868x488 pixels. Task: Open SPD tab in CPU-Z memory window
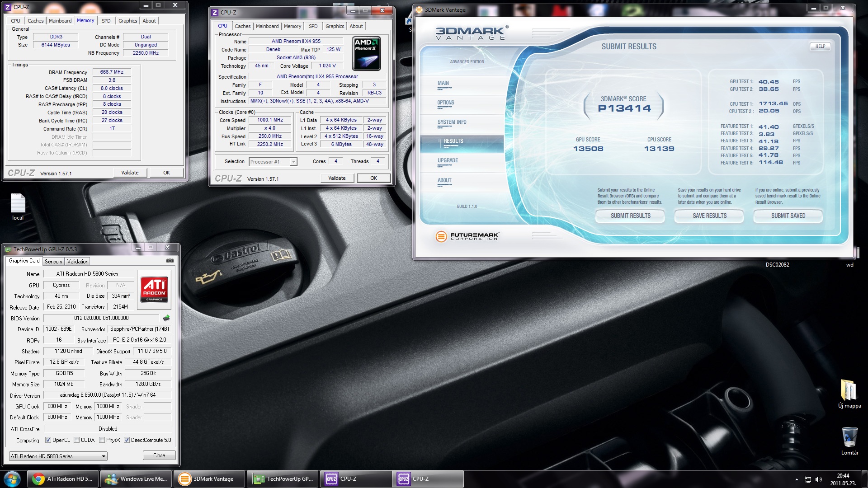pyautogui.click(x=106, y=21)
